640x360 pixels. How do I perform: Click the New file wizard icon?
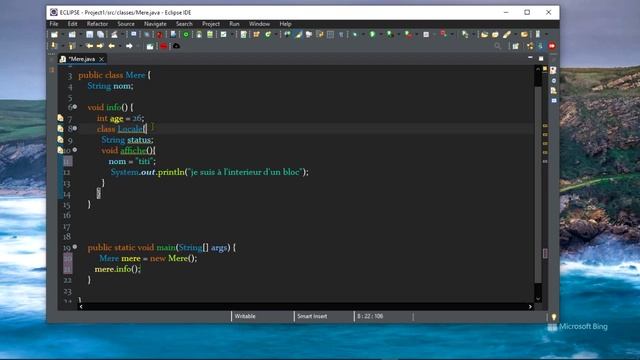[54, 35]
